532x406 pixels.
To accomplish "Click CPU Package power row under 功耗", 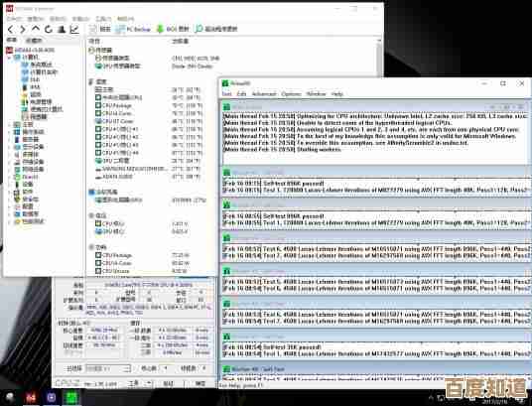I will [143, 255].
